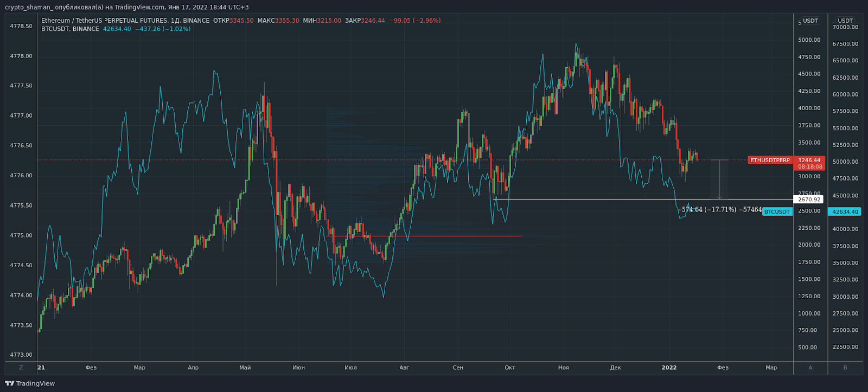Click the B scale marker at bottom right
Screen dimensions: 868x392
(x=845, y=368)
